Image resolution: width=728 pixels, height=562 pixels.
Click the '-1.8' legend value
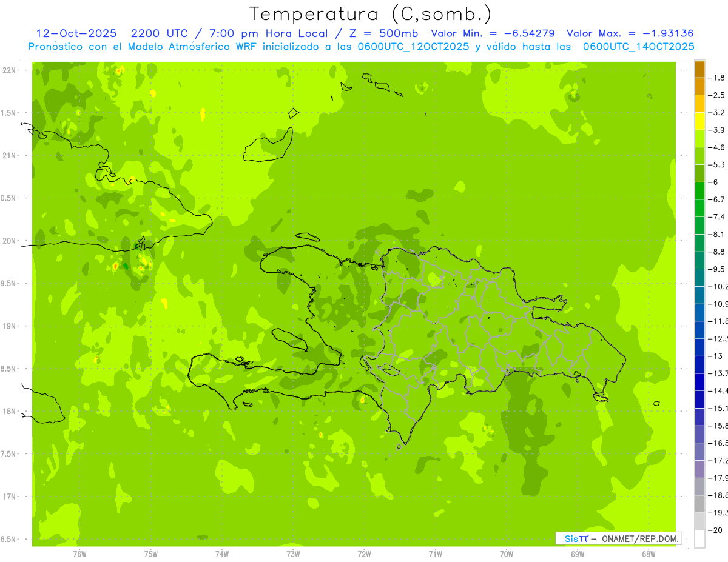718,78
